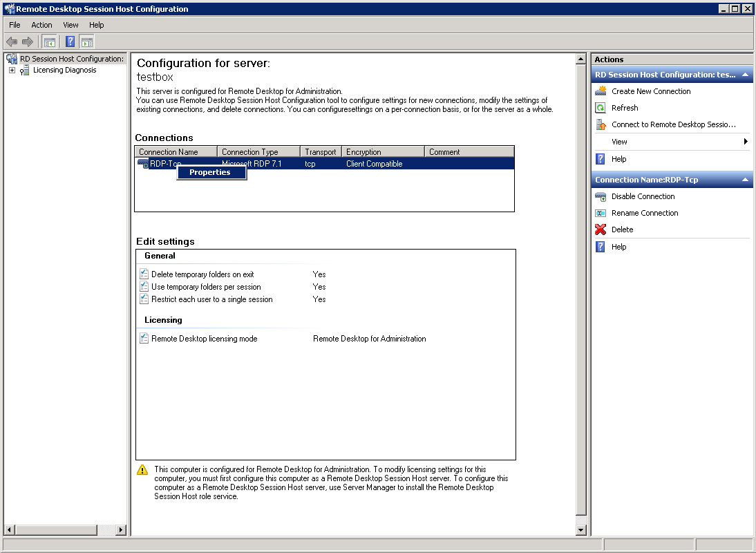Click the Help icon under Connection Name section
756x553 pixels.
click(601, 247)
